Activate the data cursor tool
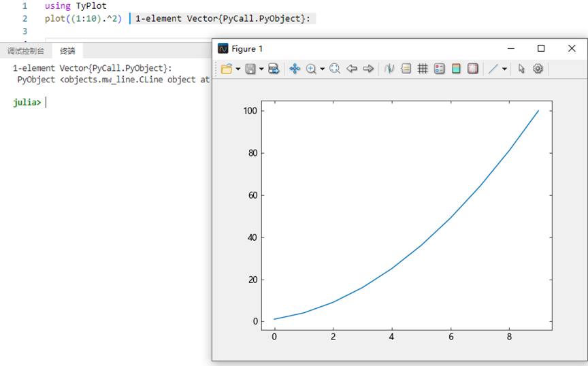 point(389,69)
